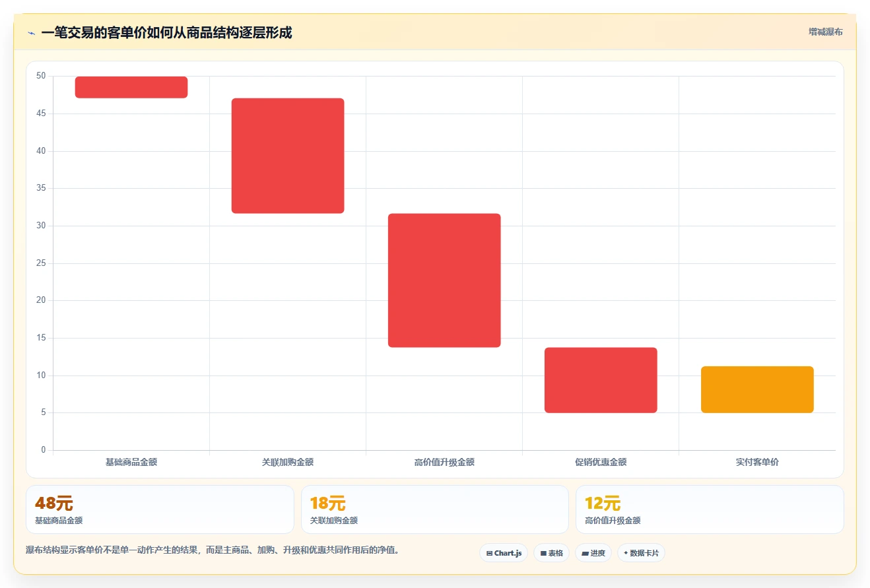Click the y-axis value 50
This screenshot has height=588, width=870.
point(41,76)
